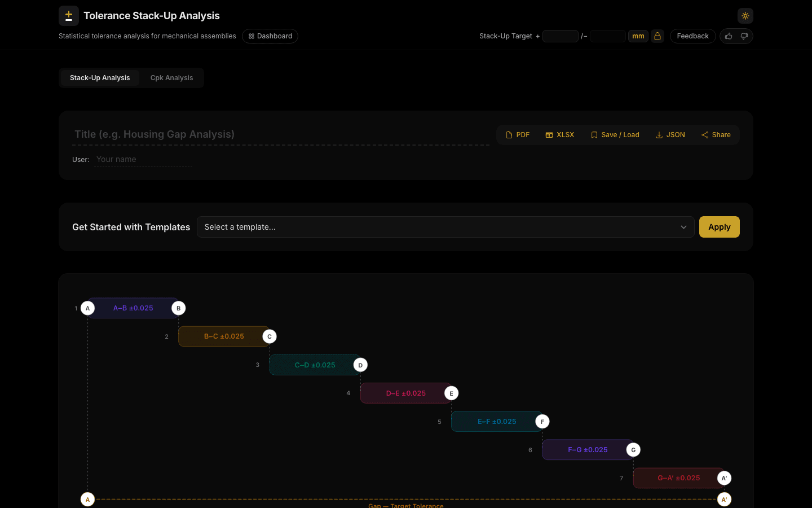Give a thumbs down rating
The image size is (812, 508).
point(744,36)
